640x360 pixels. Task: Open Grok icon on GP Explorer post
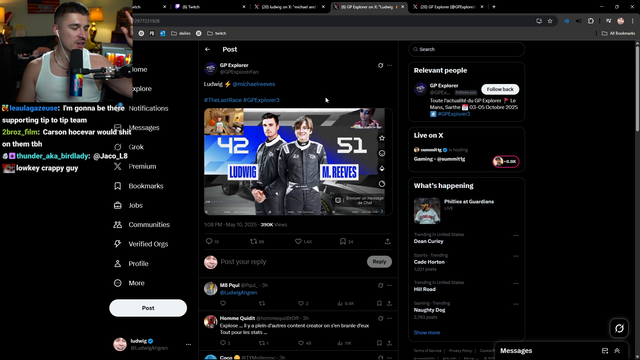click(380, 65)
